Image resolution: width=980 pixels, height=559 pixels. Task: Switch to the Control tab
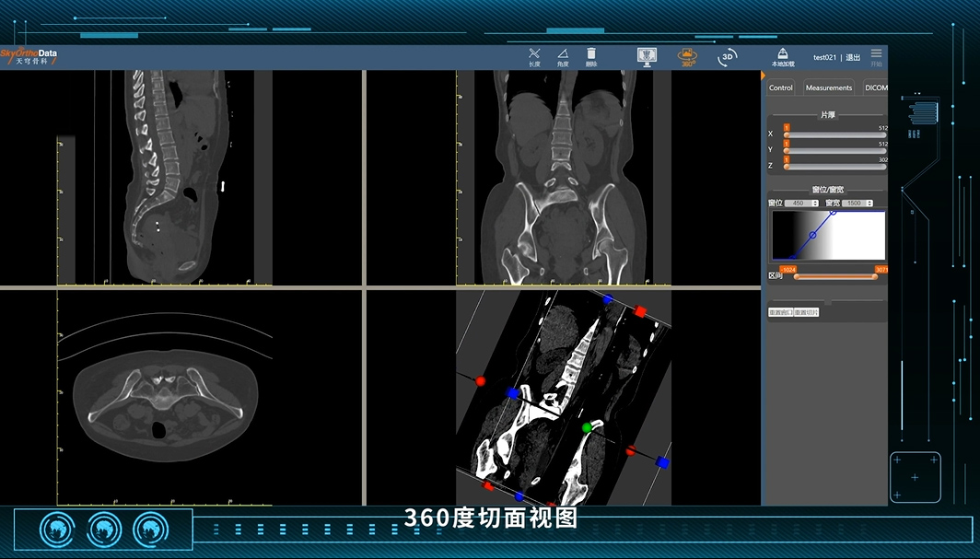[781, 88]
